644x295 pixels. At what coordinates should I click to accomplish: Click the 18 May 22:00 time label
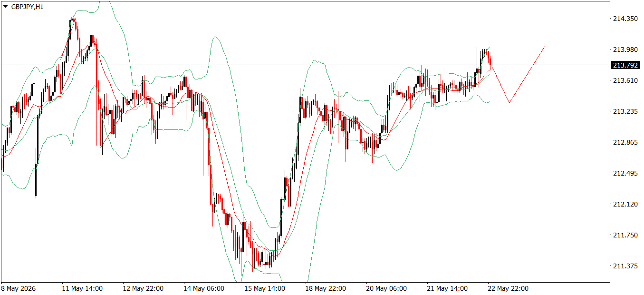click(x=326, y=288)
